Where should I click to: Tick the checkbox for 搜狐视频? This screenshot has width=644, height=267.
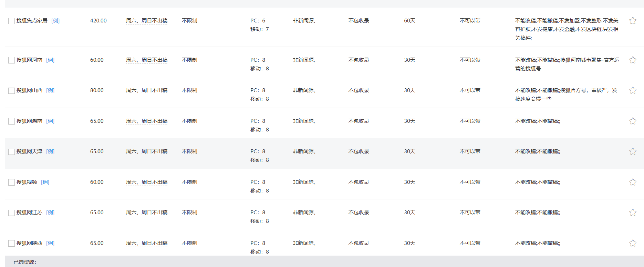(11, 182)
